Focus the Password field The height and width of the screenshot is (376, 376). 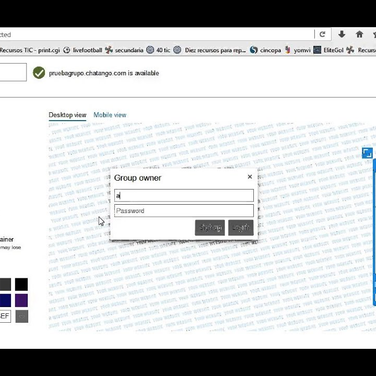(184, 211)
